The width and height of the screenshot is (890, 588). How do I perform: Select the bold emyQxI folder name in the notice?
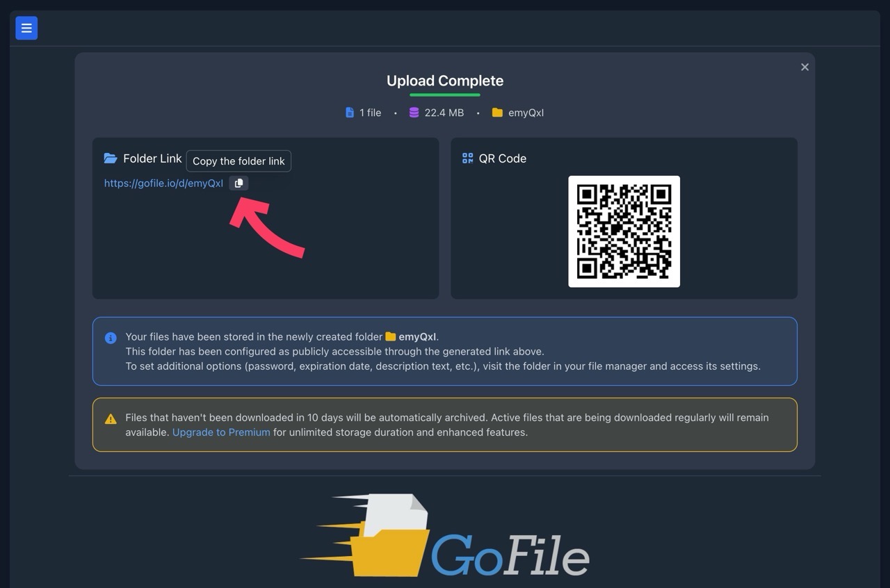point(419,336)
